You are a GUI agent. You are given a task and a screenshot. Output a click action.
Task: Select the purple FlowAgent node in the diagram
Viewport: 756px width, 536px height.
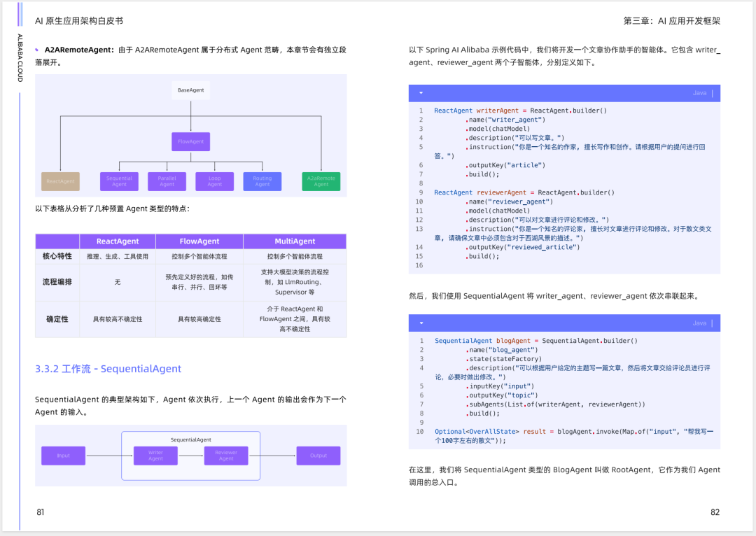191,142
